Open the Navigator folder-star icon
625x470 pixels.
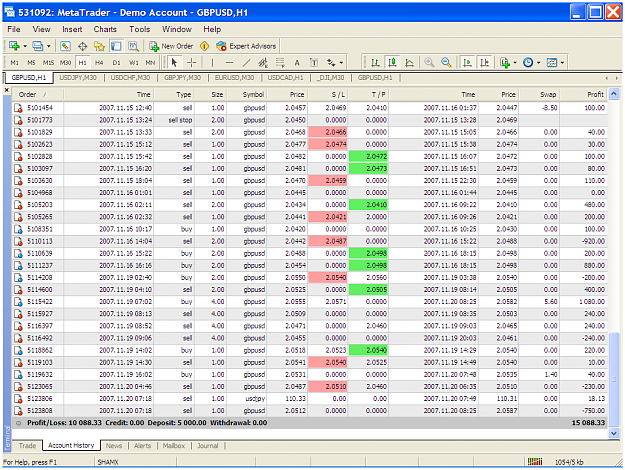pos(99,46)
